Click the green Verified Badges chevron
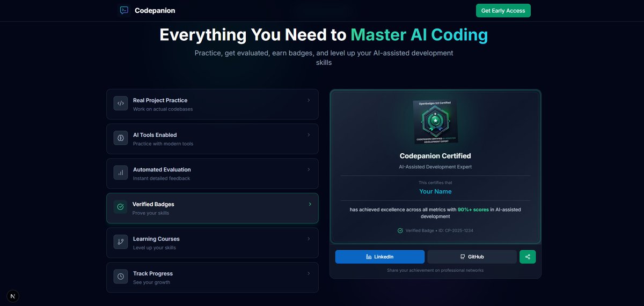644x306 pixels. pyautogui.click(x=310, y=204)
